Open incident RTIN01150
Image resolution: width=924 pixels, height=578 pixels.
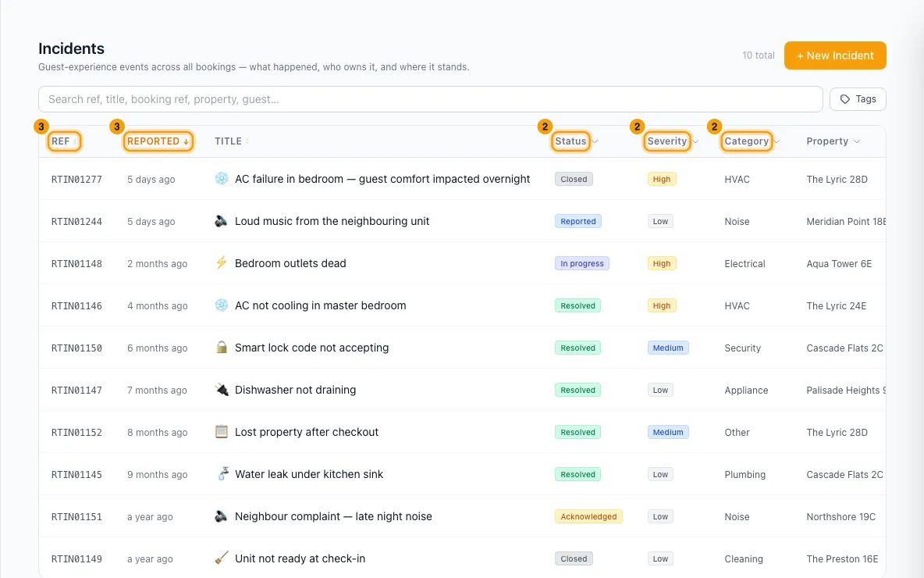point(76,348)
